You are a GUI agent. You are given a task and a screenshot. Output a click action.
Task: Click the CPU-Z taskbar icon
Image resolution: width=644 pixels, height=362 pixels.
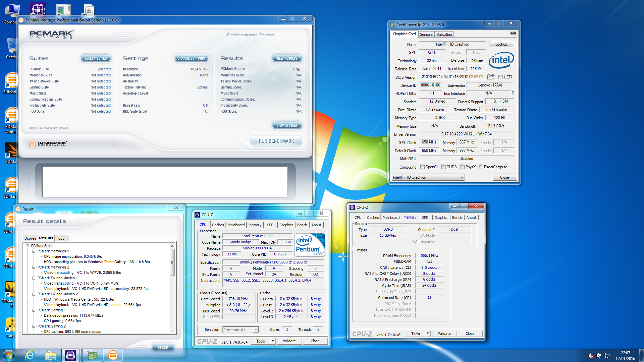70,355
